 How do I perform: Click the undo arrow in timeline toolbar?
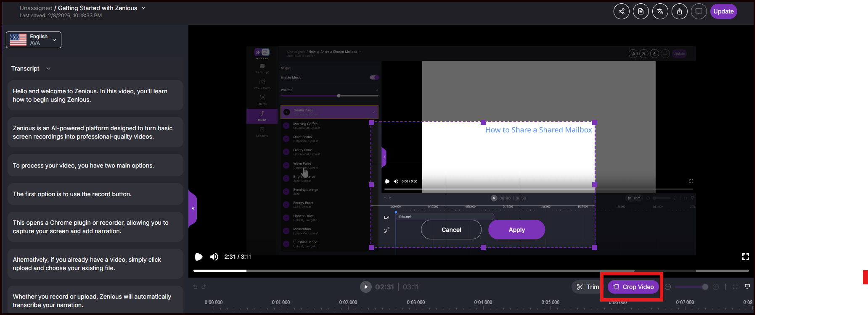click(x=195, y=287)
